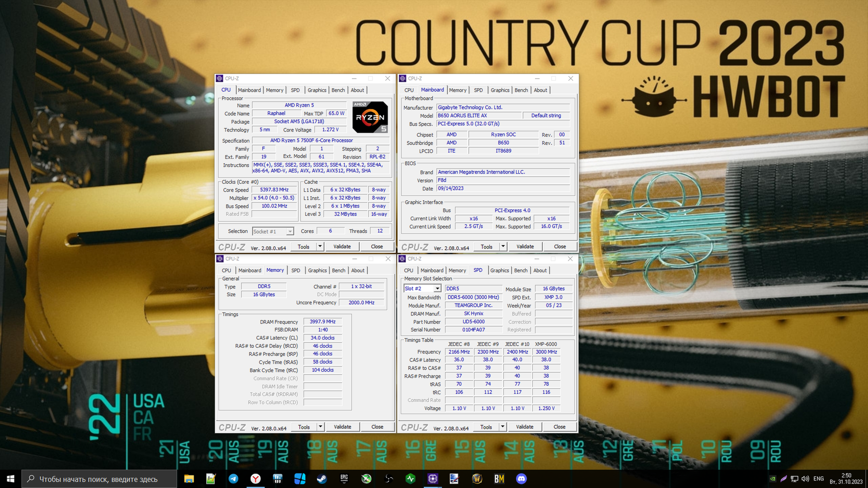Viewport: 868px width, 488px height.
Task: Click BIOS date '09/14/2023' field
Action: 503,188
